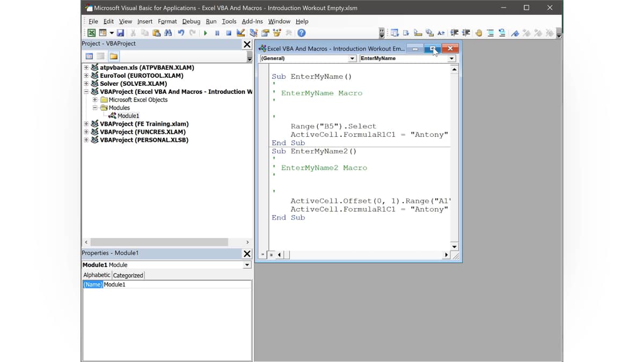The image size is (644, 362).
Task: Open Find with the binoculars icon
Action: tap(168, 33)
